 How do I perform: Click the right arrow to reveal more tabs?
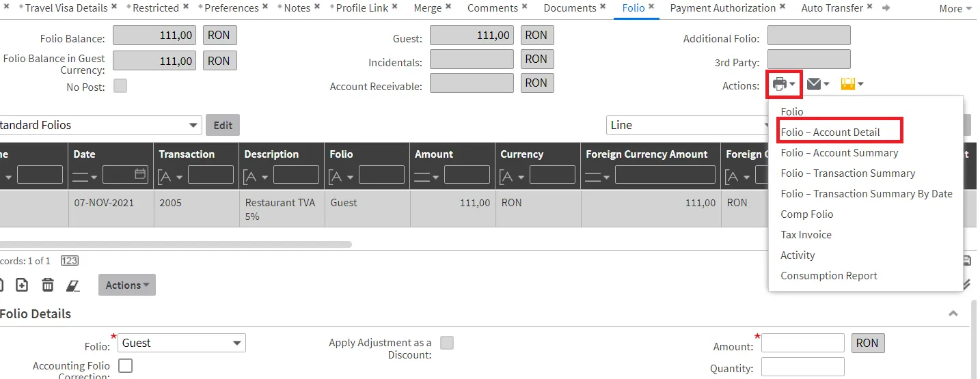[x=886, y=8]
